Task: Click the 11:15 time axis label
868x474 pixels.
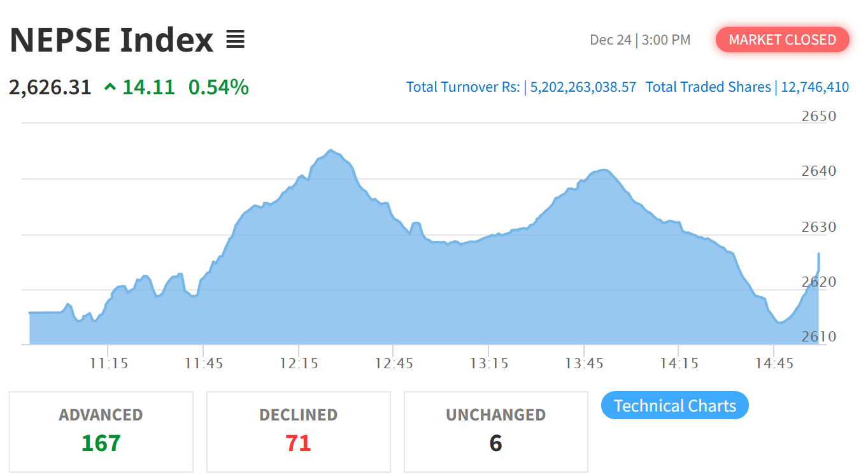Action: pos(109,364)
